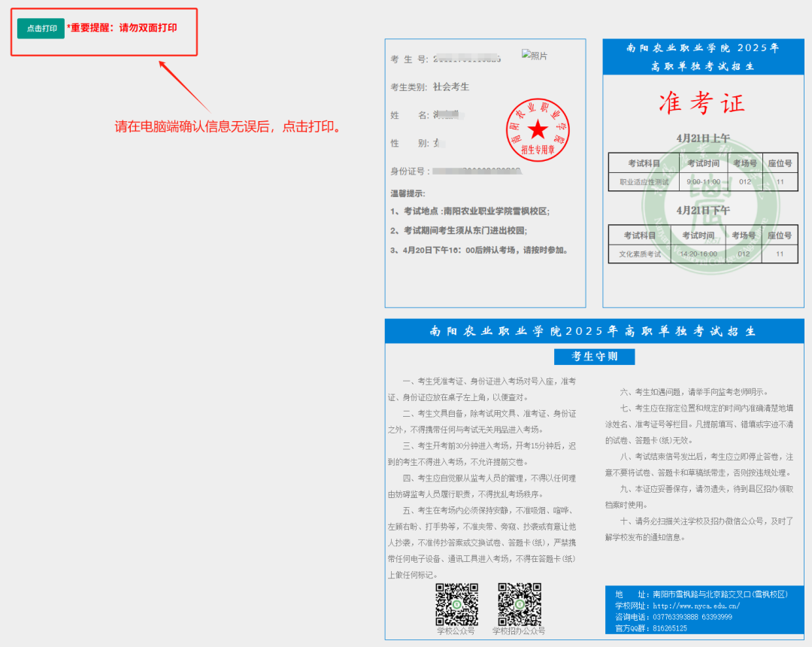This screenshot has height=647, width=812.
Task: Click the red warning box around 请勿双面打印
Action: click(x=104, y=31)
